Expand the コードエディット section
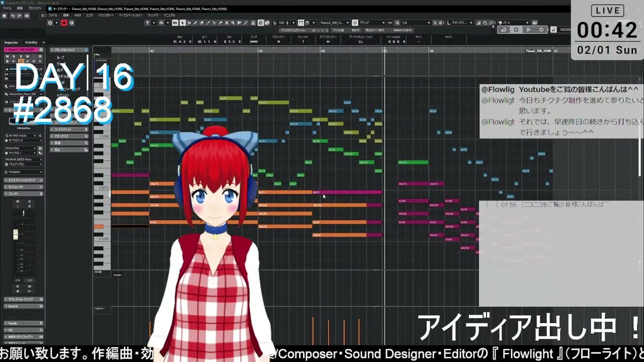The width and height of the screenshot is (644, 362). (69, 129)
